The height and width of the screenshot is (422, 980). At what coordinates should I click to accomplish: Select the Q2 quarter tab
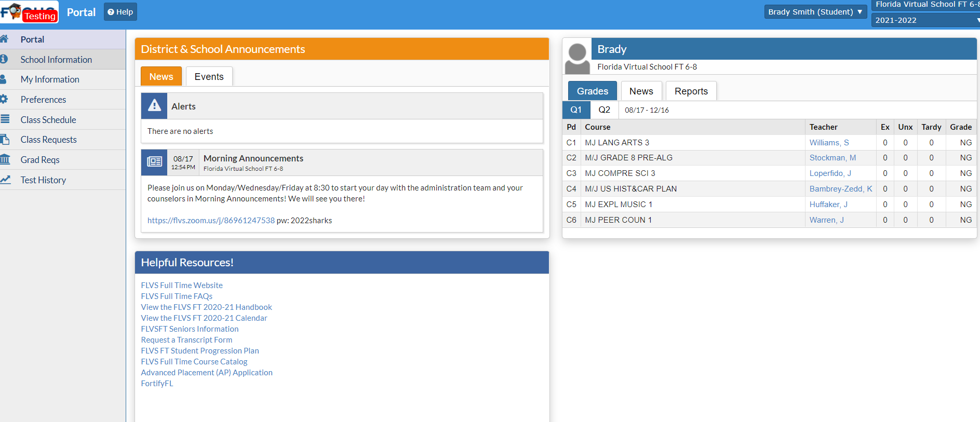coord(604,110)
